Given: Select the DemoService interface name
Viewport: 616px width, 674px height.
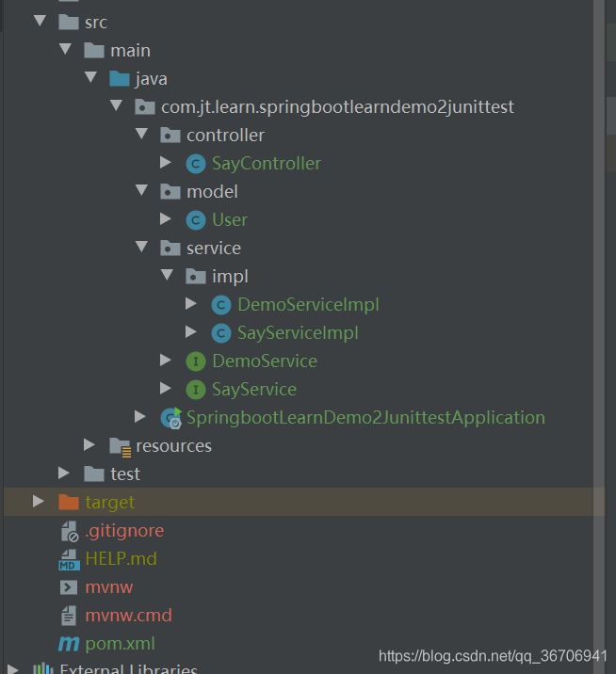Looking at the screenshot, I should pyautogui.click(x=265, y=361).
